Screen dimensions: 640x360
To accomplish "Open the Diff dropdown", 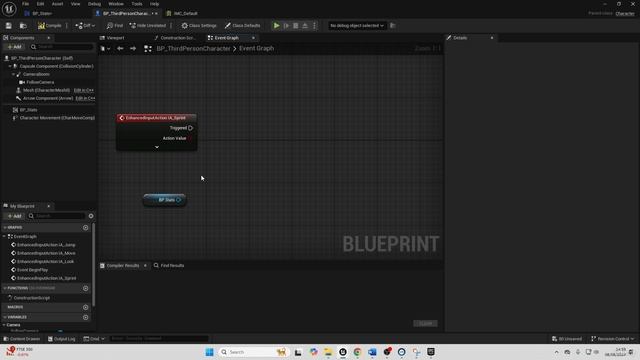I will coord(85,25).
